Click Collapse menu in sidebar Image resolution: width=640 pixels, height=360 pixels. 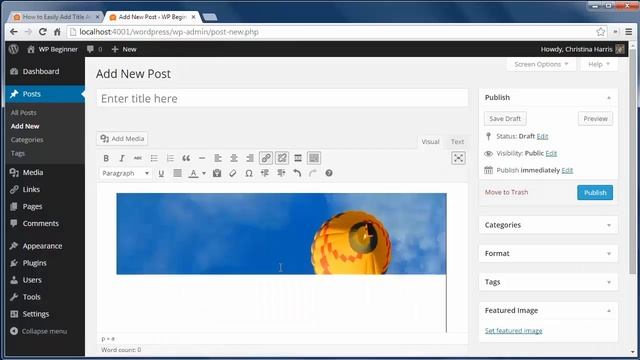point(39,331)
